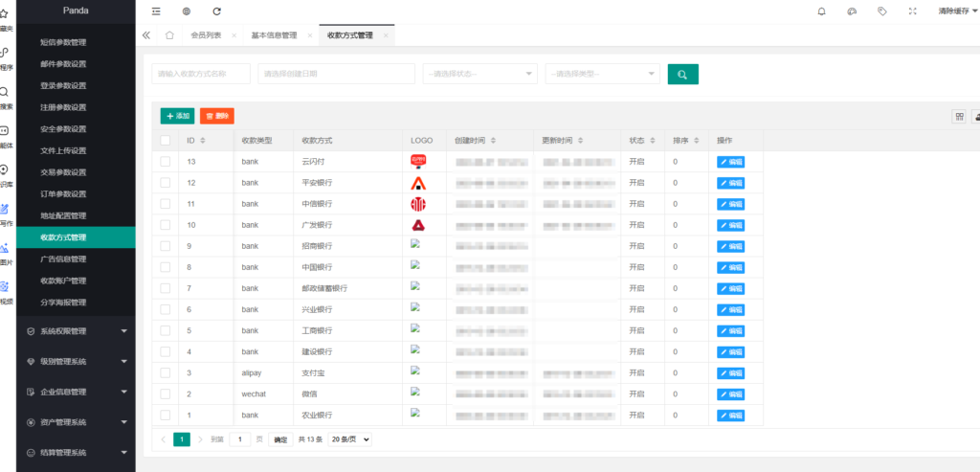Tick the select-all checkbox in table header

165,141
